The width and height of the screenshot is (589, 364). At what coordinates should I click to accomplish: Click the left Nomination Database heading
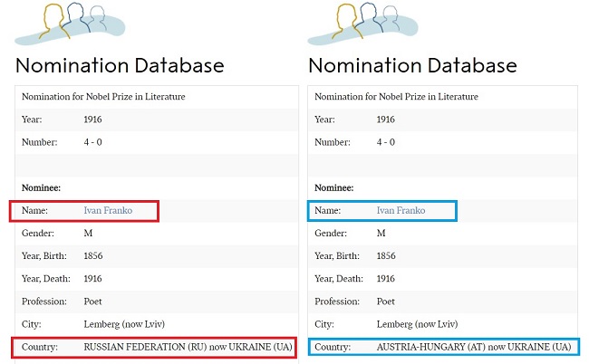(120, 66)
